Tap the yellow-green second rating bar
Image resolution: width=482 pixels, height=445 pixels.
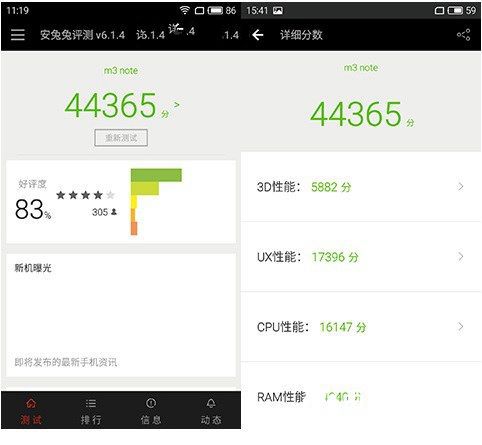tap(145, 189)
